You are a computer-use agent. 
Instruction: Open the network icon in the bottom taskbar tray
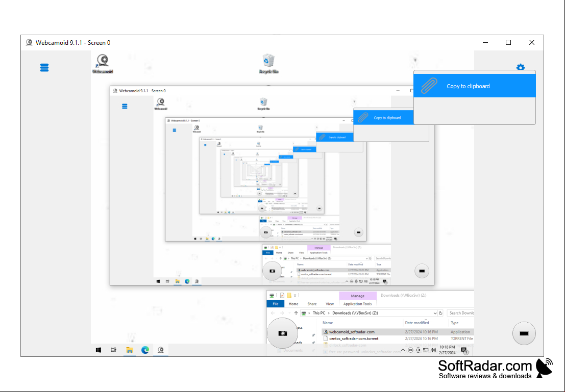coord(426,350)
